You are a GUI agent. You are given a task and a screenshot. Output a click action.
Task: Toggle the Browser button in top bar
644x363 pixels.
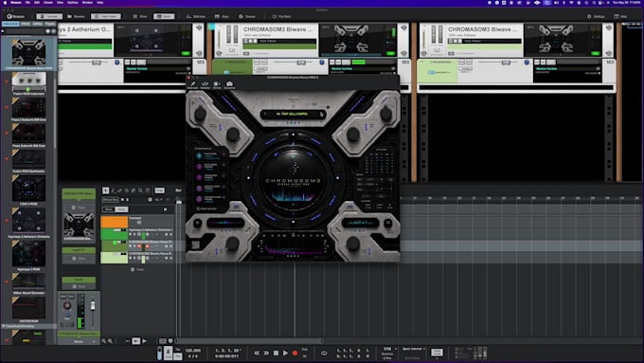(76, 16)
